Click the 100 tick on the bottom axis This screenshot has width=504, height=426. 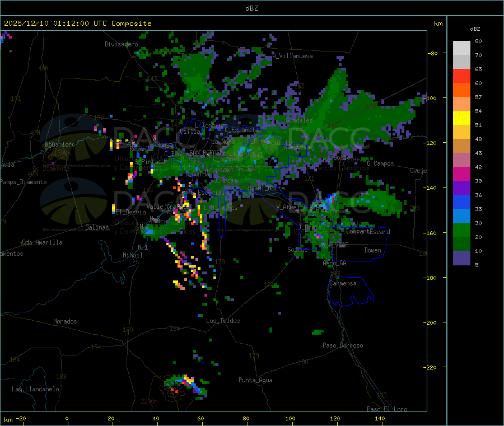pyautogui.click(x=290, y=418)
